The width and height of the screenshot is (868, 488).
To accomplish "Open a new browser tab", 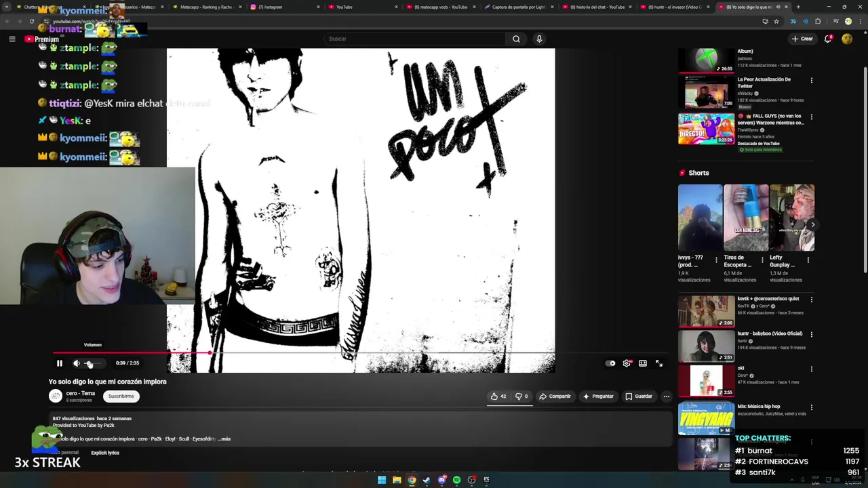I will click(x=798, y=7).
